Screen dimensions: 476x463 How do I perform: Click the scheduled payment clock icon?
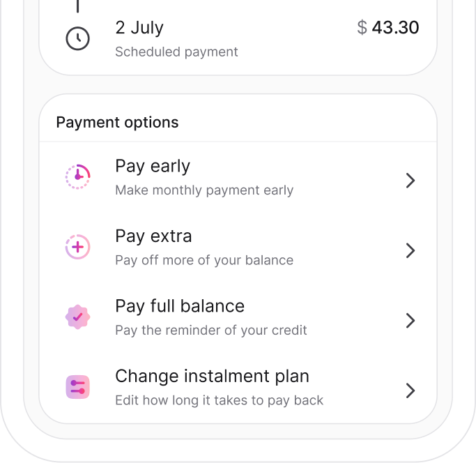tap(77, 38)
